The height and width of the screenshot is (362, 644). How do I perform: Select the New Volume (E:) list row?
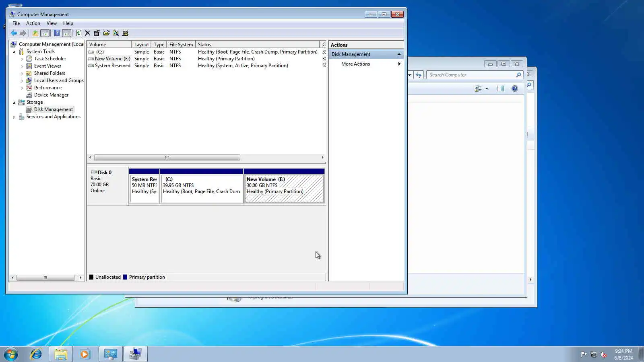[x=206, y=59]
